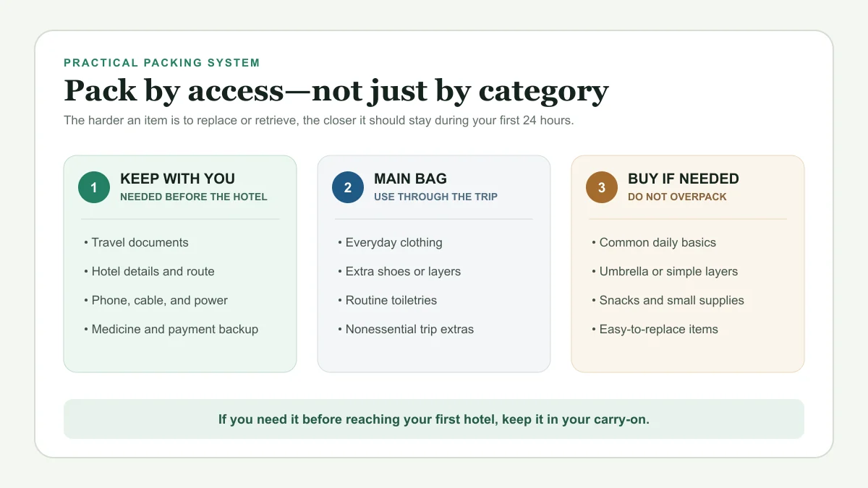Click the Everyday clothing bullet
Screen dimensions: 868x488
pos(390,242)
